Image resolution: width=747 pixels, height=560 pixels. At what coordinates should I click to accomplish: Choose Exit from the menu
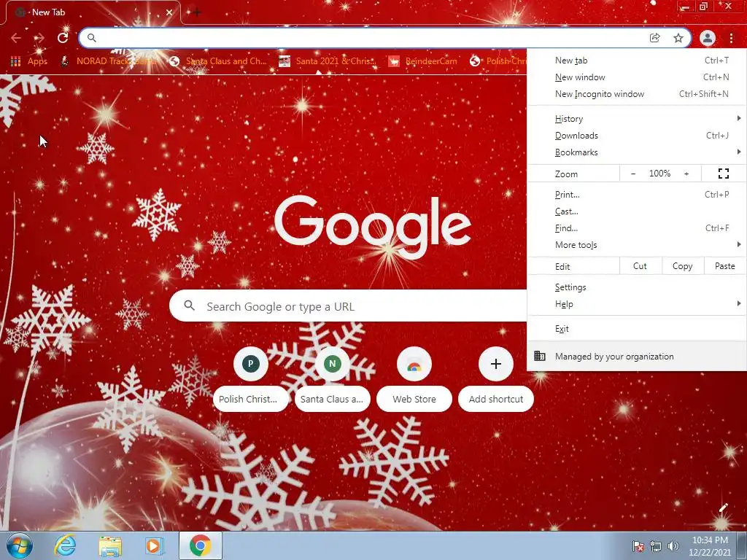click(637, 329)
